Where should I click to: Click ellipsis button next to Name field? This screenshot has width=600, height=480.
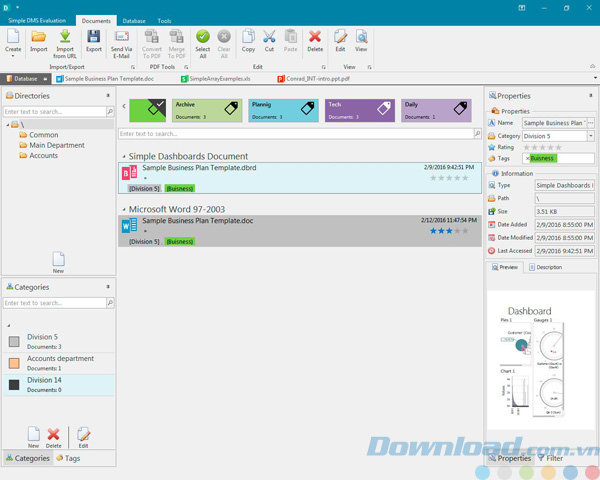tap(591, 123)
